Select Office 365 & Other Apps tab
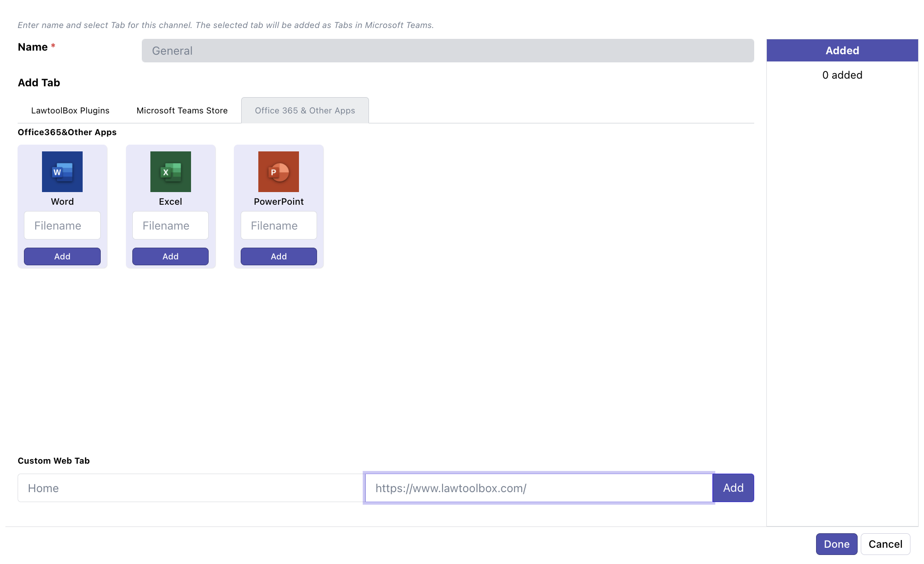Screen dimensions: 924x564 pos(305,111)
